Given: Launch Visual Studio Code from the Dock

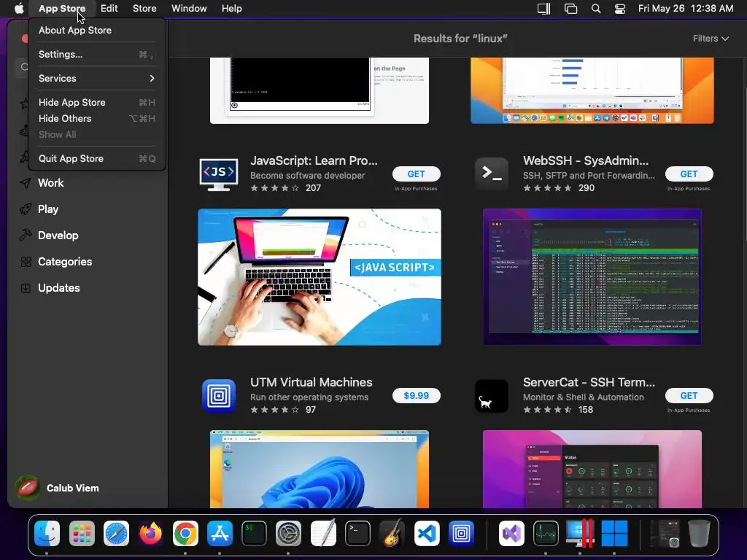Looking at the screenshot, I should click(x=426, y=533).
